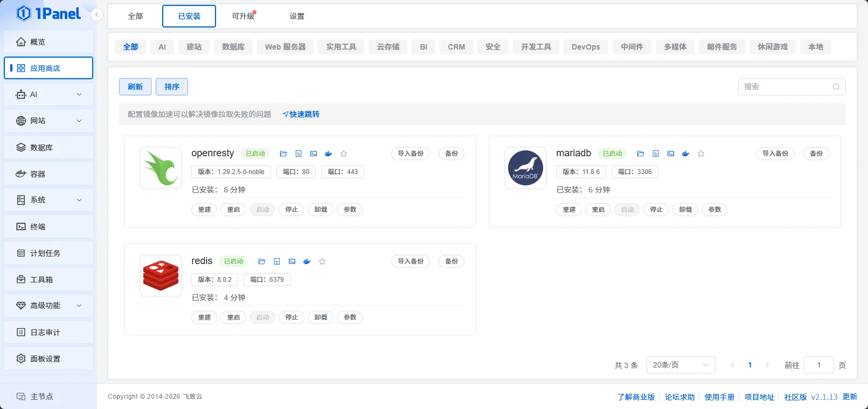Expand the 网站 sidebar menu chevron
The width and height of the screenshot is (868, 409).
[x=79, y=121]
